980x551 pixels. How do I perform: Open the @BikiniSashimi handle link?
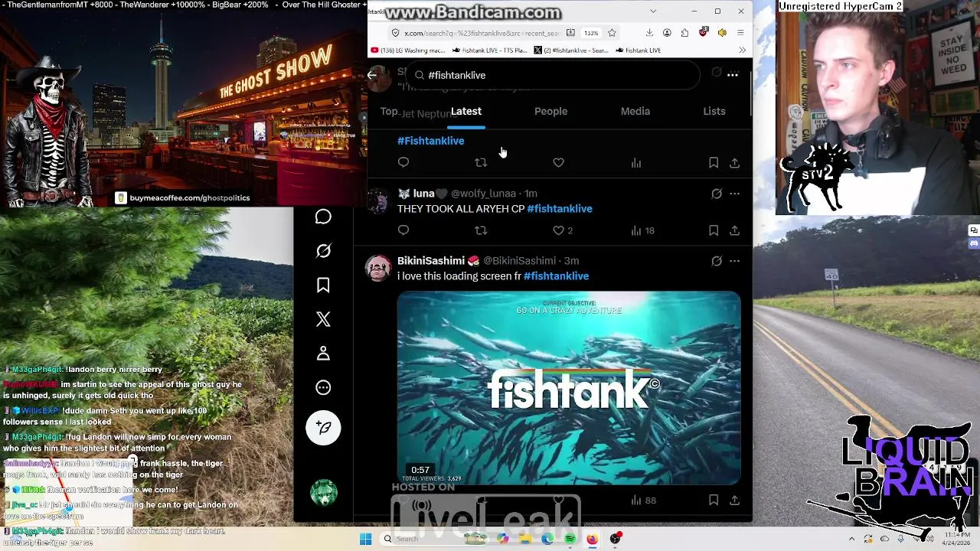[x=519, y=261]
